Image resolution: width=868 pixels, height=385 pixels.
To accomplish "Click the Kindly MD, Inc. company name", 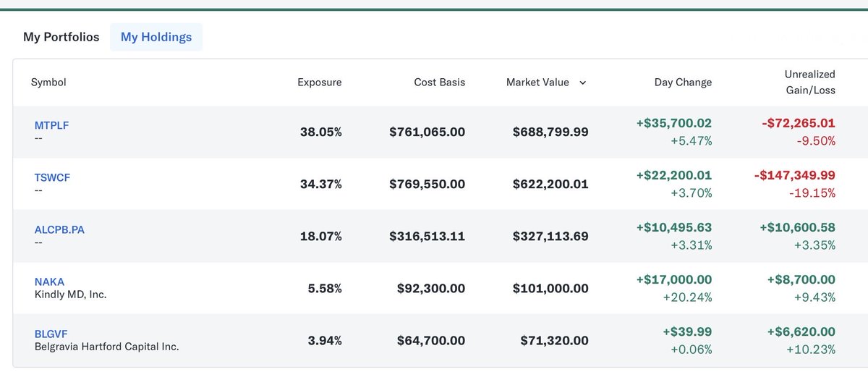I will click(70, 295).
